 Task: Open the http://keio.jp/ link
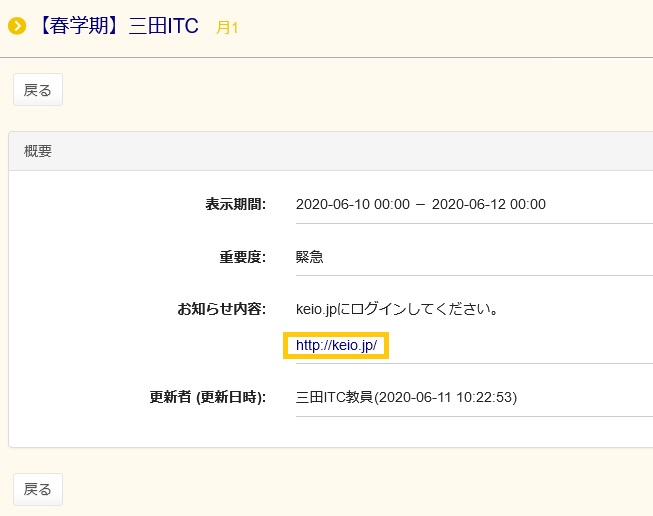[x=336, y=345]
